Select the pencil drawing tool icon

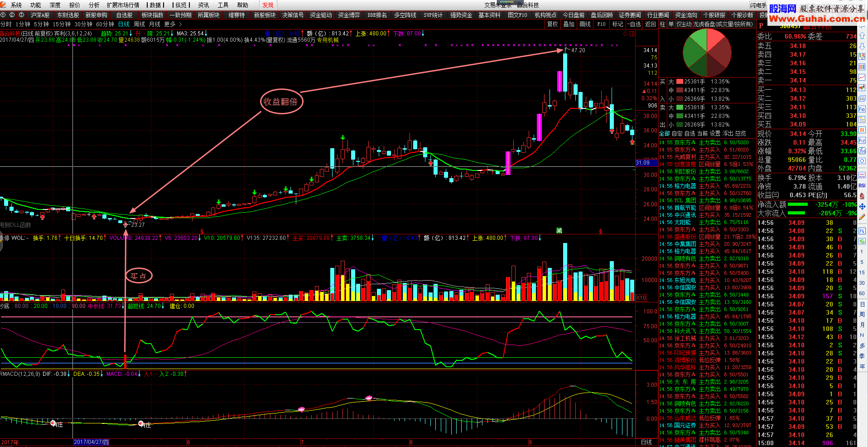[862, 217]
